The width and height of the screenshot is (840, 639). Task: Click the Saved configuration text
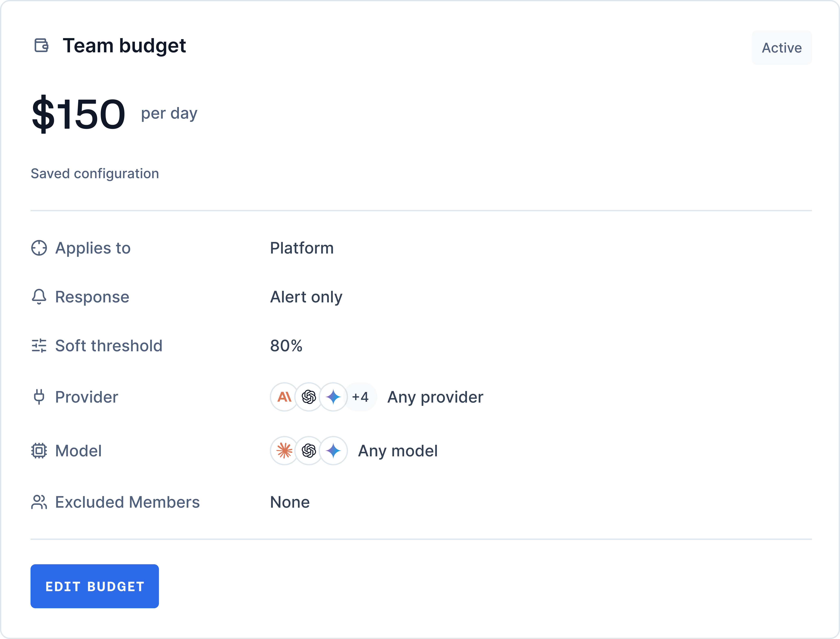(x=95, y=173)
